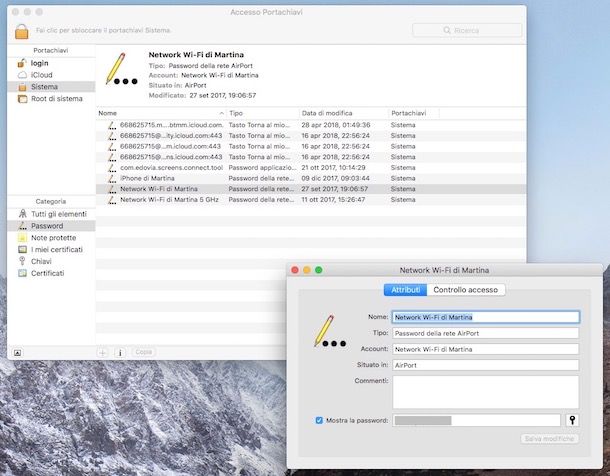
Task: Select the Password category
Action: click(x=51, y=226)
